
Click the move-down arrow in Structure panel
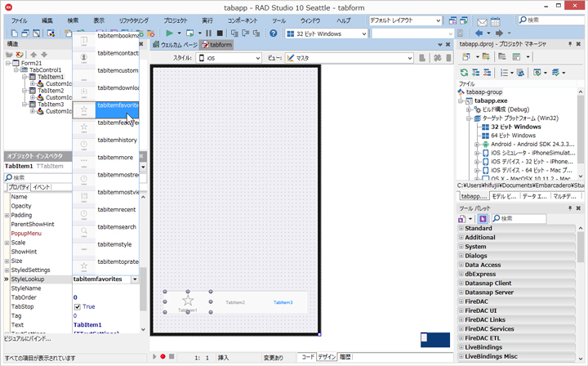44,55
